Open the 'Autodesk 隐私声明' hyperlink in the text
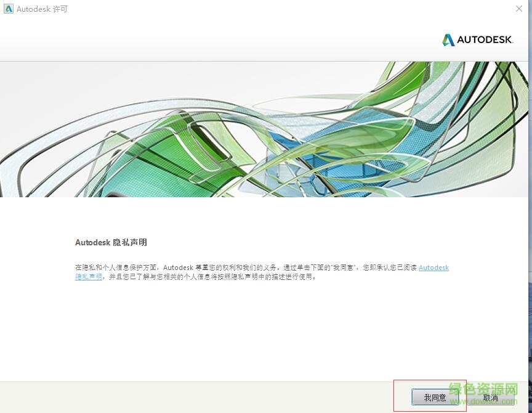Image resolution: width=532 pixels, height=413 pixels. pyautogui.click(x=433, y=268)
